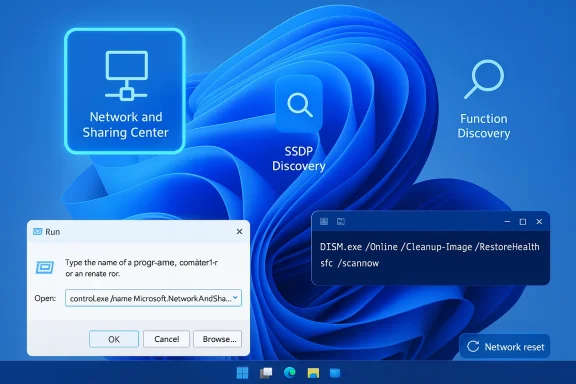Image resolution: width=576 pixels, height=384 pixels.
Task: Open the Windows Start menu
Action: coord(242,373)
